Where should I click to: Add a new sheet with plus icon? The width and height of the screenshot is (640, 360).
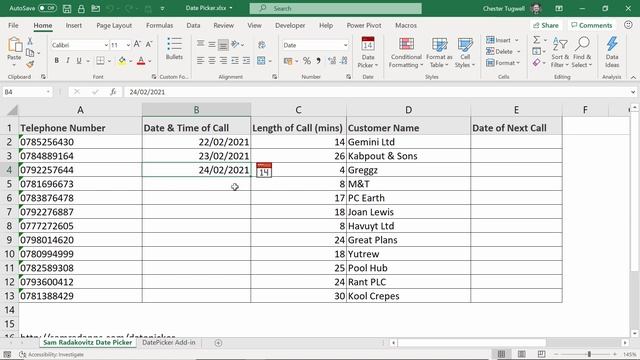[218, 343]
